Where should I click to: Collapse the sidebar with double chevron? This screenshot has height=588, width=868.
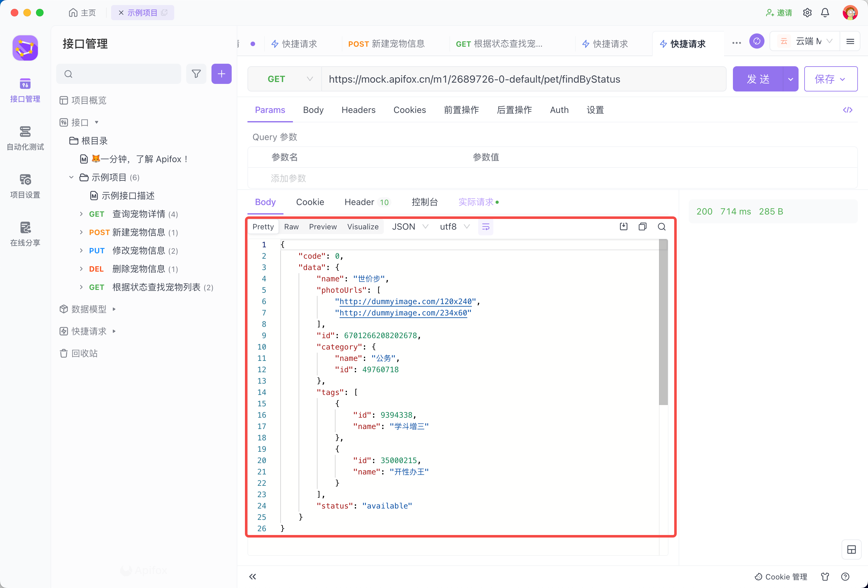(x=253, y=576)
